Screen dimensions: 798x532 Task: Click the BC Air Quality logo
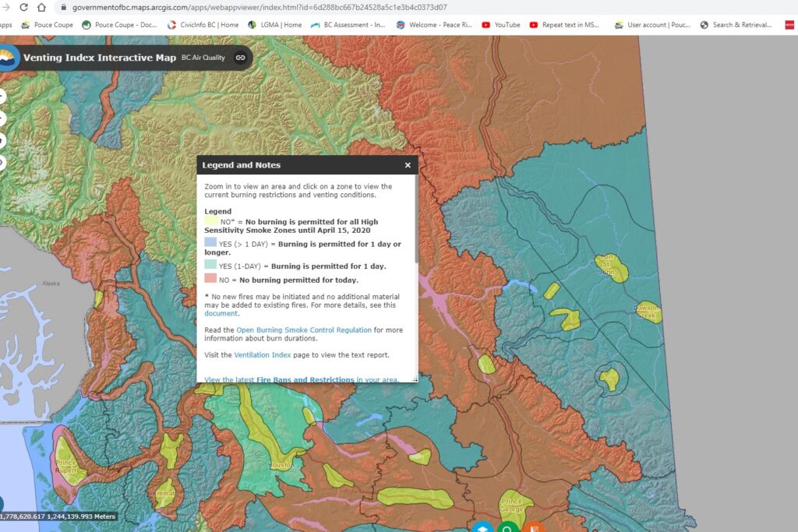pyautogui.click(x=7, y=58)
